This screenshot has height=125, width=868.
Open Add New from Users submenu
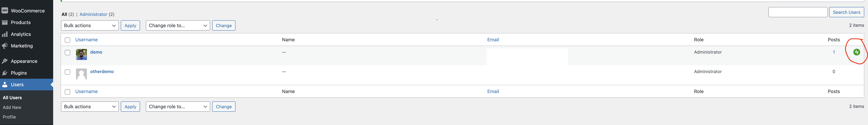[x=12, y=107]
